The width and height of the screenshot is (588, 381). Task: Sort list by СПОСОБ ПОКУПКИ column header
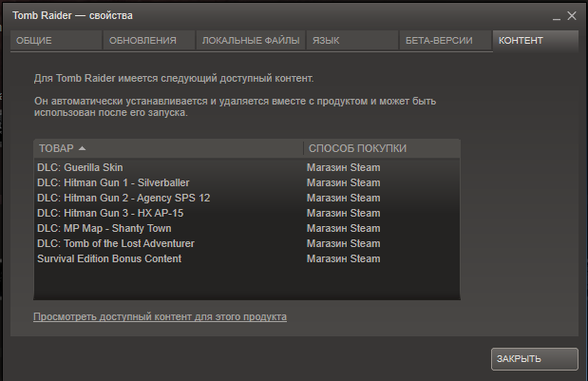click(382, 148)
